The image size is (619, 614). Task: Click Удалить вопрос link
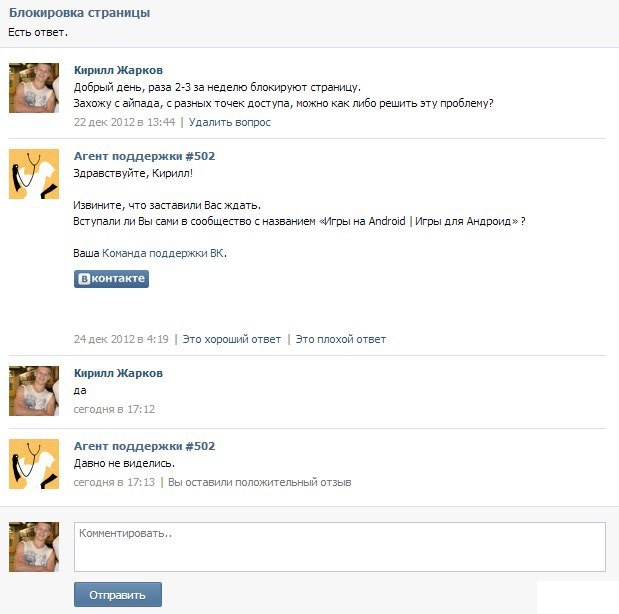[230, 122]
